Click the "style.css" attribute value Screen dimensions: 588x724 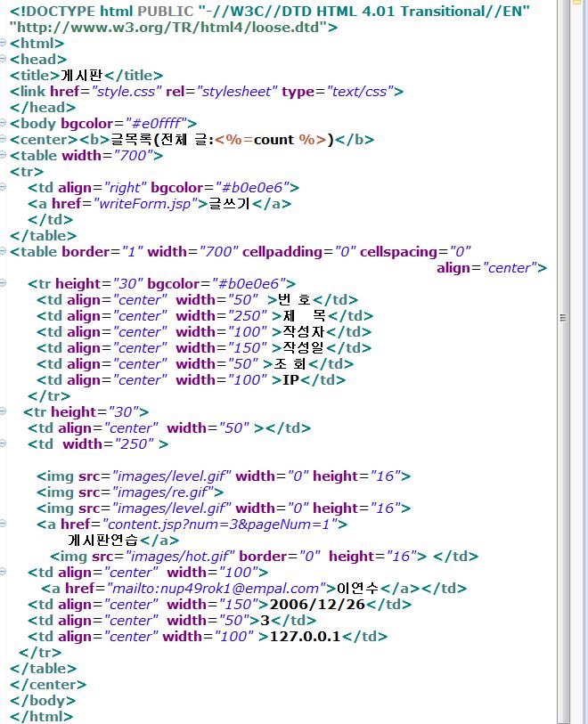[x=127, y=92]
